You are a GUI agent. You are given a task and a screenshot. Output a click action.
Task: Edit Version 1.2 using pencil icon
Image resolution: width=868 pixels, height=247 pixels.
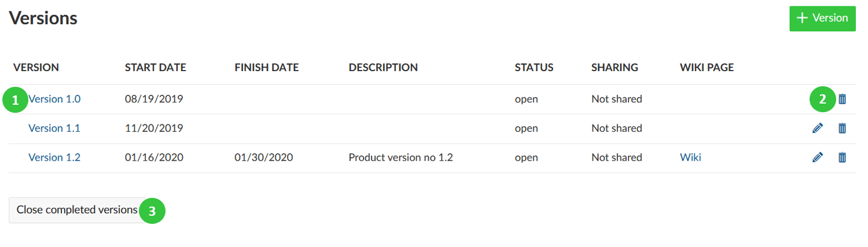coord(818,157)
